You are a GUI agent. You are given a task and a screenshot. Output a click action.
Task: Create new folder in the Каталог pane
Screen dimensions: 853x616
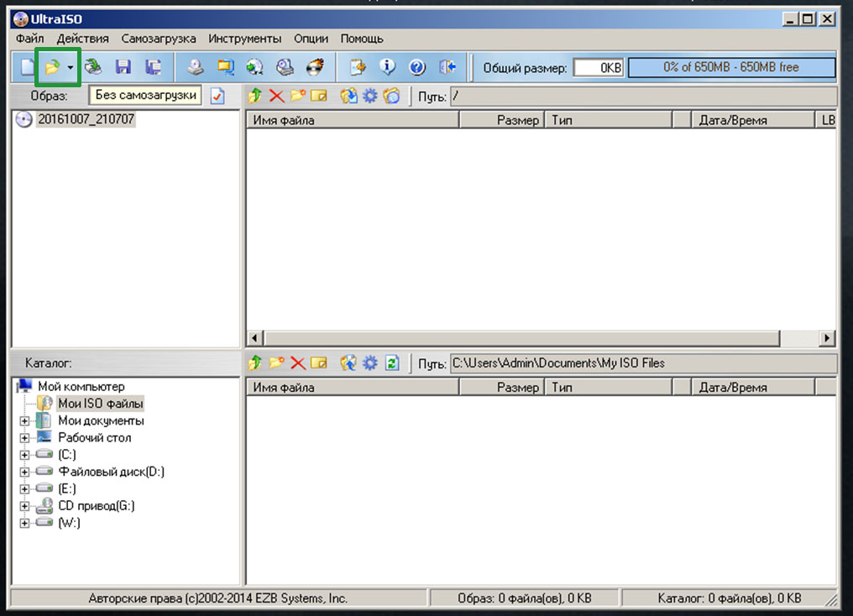click(276, 363)
